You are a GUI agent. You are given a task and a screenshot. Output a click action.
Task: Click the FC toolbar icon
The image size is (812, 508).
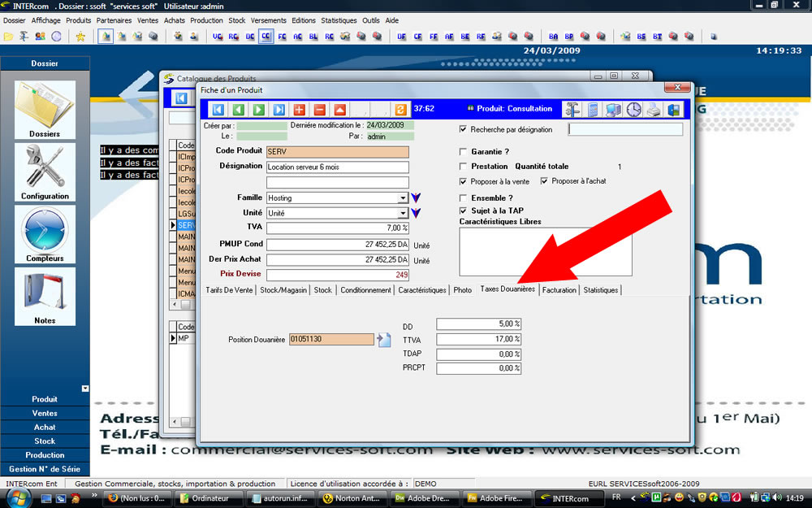(283, 37)
